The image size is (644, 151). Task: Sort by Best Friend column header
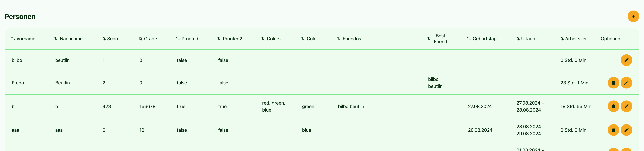coord(437,39)
